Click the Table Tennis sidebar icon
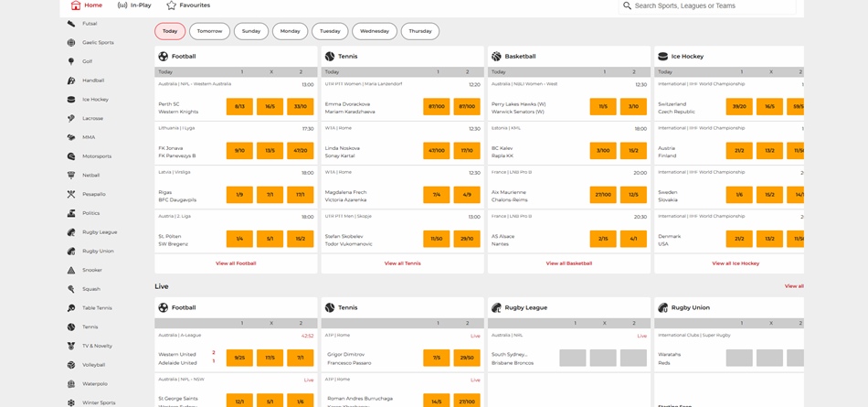Viewport: 868px width, 407px height. (x=71, y=308)
